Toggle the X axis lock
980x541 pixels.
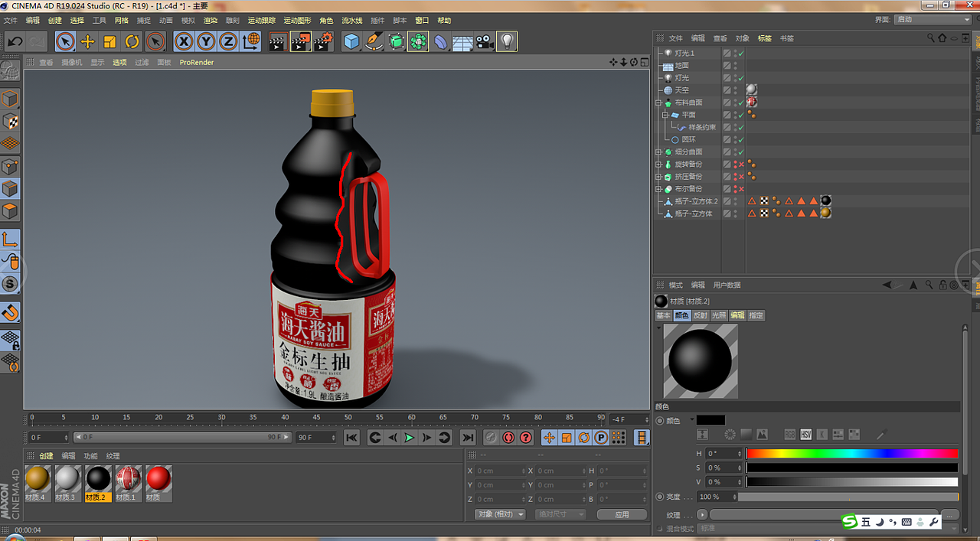[x=184, y=41]
